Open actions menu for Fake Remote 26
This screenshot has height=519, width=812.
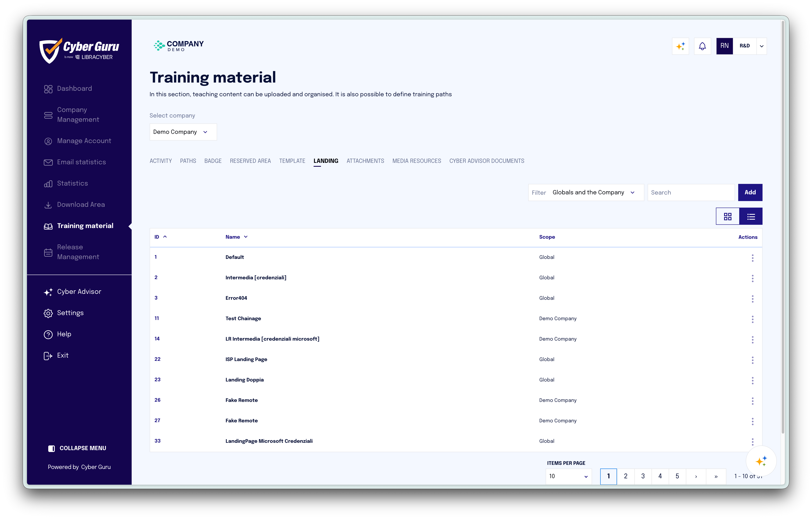pyautogui.click(x=752, y=401)
